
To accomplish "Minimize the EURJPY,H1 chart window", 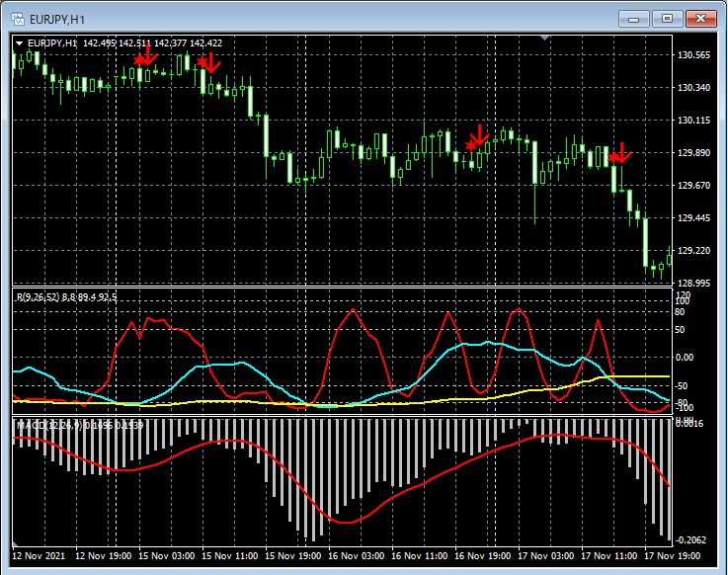I will click(x=634, y=19).
